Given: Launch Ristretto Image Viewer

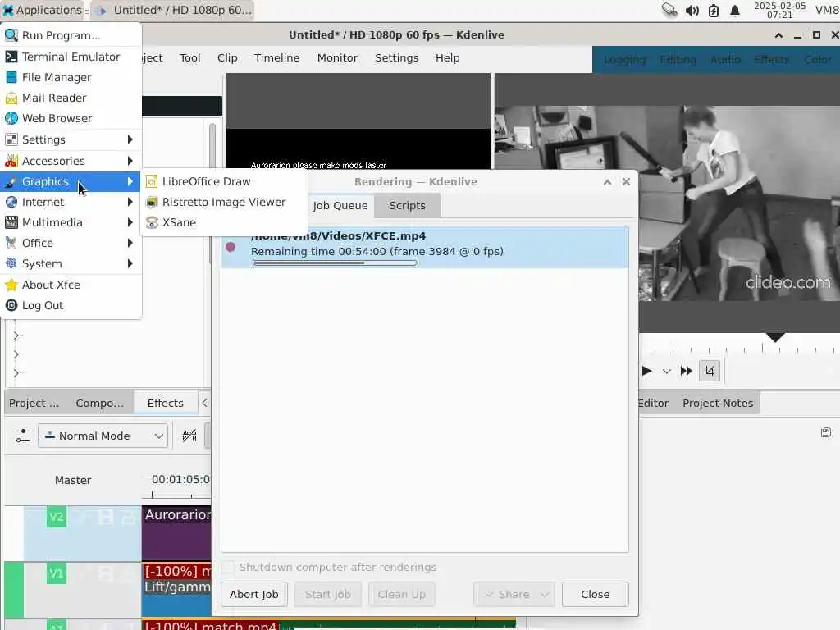Looking at the screenshot, I should click(x=224, y=202).
